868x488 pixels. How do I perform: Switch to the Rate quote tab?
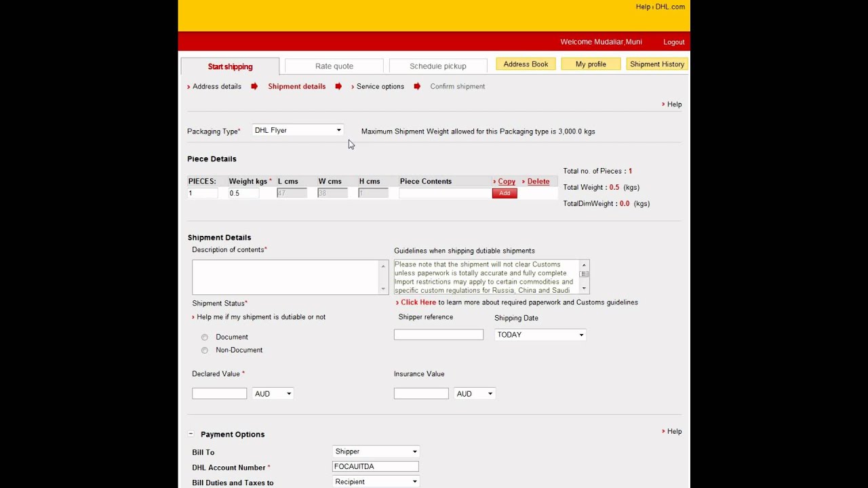point(334,66)
